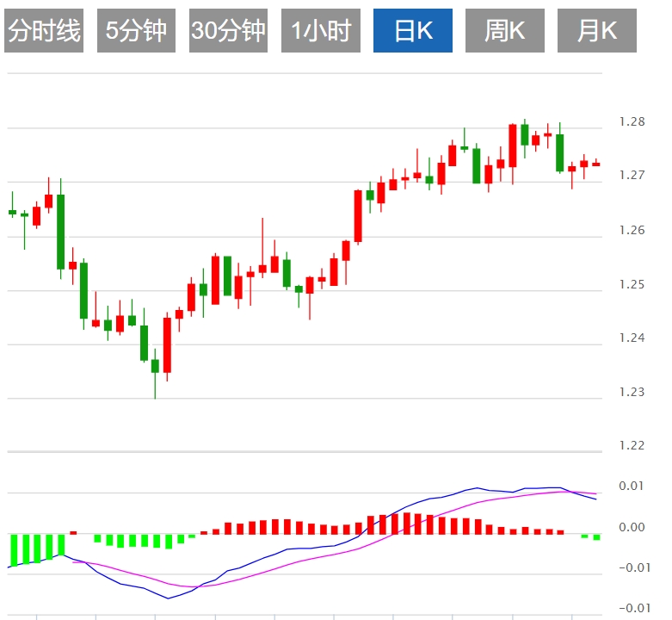Open the 月K monthly tab
The width and height of the screenshot is (672, 620).
point(597,32)
